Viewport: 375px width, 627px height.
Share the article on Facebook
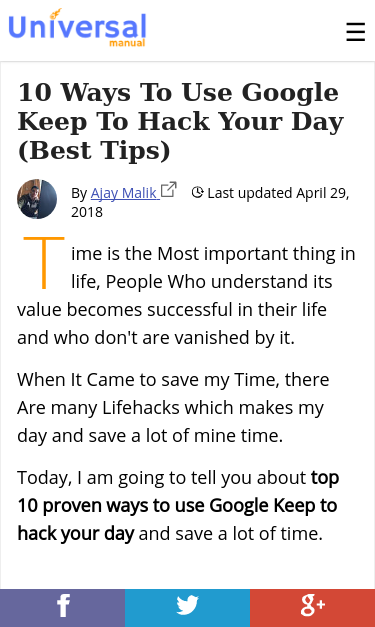(62, 608)
